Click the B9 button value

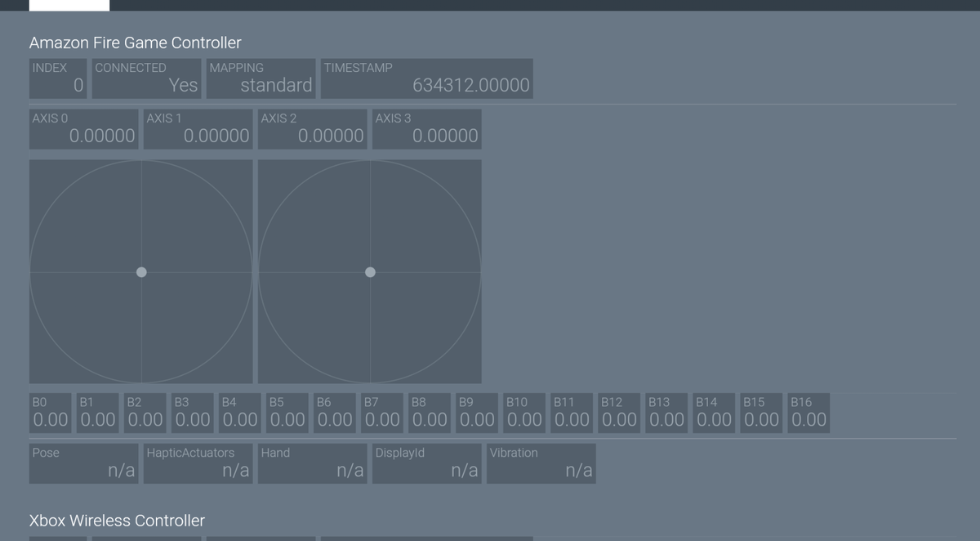(477, 413)
